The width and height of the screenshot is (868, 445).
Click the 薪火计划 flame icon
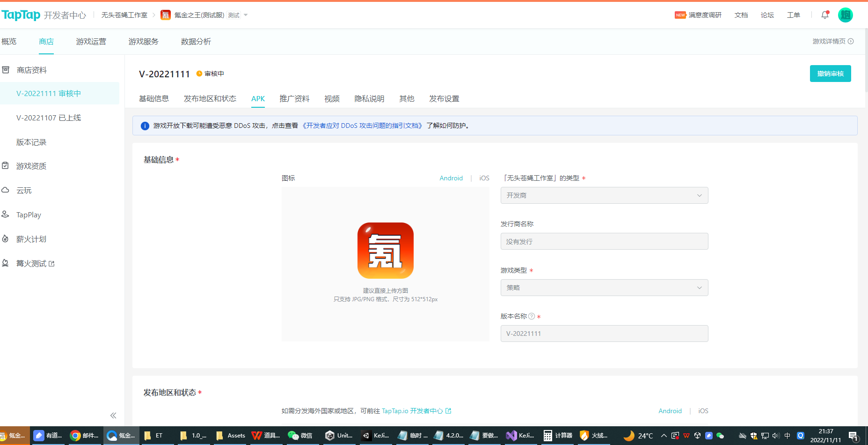[x=6, y=239]
